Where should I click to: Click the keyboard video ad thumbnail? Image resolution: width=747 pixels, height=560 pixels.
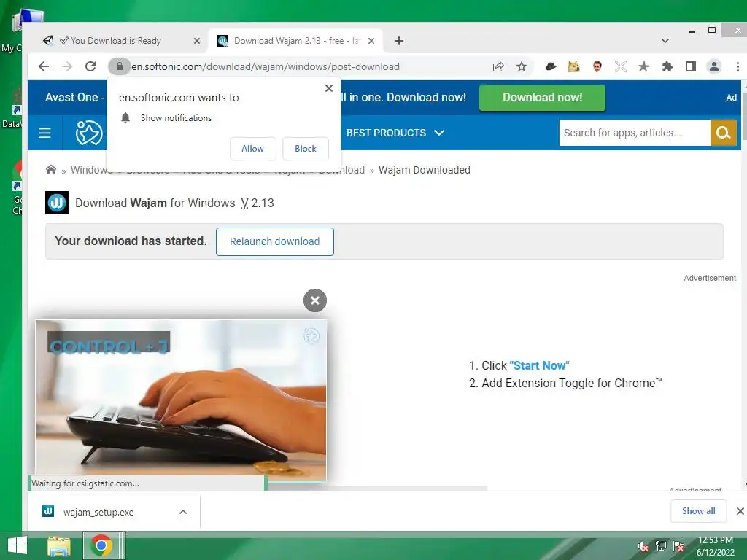click(181, 400)
